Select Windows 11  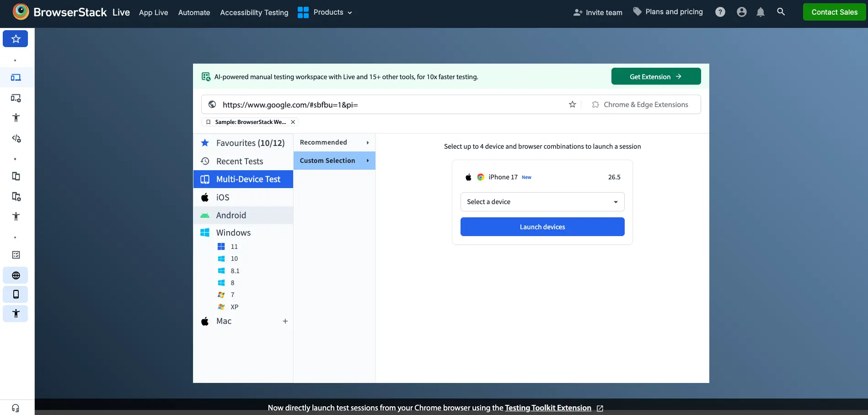pos(227,247)
